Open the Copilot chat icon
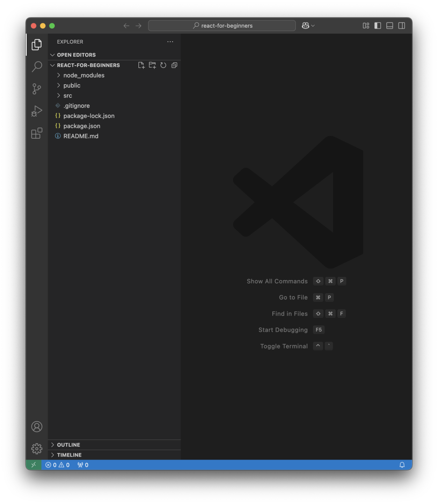 (306, 26)
